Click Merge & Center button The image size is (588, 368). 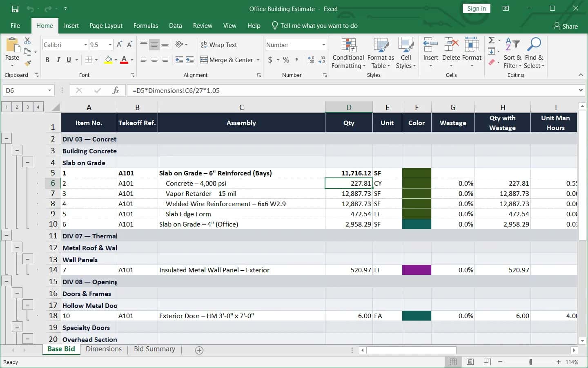[227, 60]
